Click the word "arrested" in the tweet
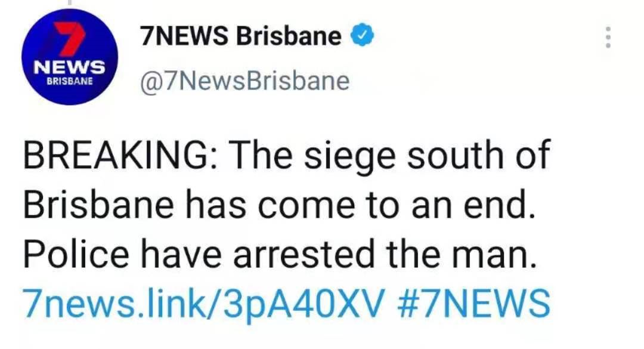 point(304,254)
